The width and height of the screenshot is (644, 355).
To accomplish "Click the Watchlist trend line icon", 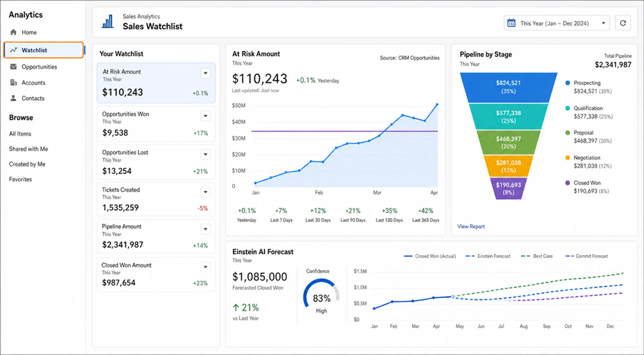I will pos(13,50).
